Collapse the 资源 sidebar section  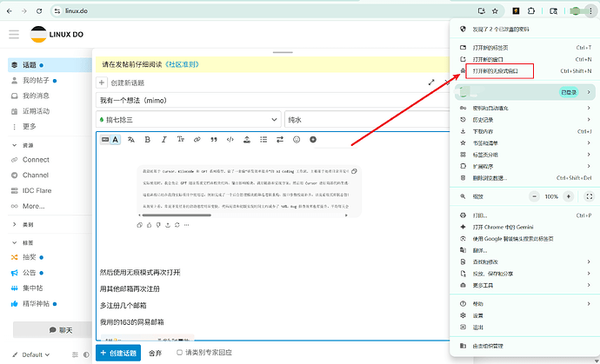tap(23, 145)
